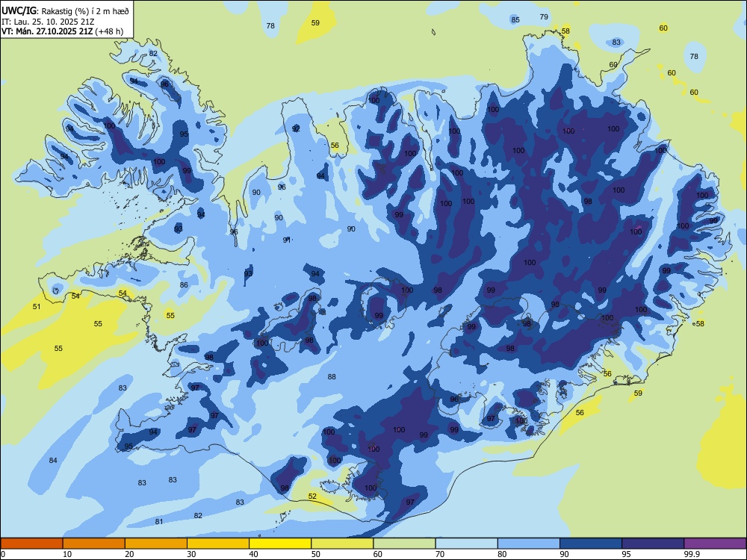747x560 pixels.
Task: Click the value 84 in the southwest sea
Action: point(53,460)
